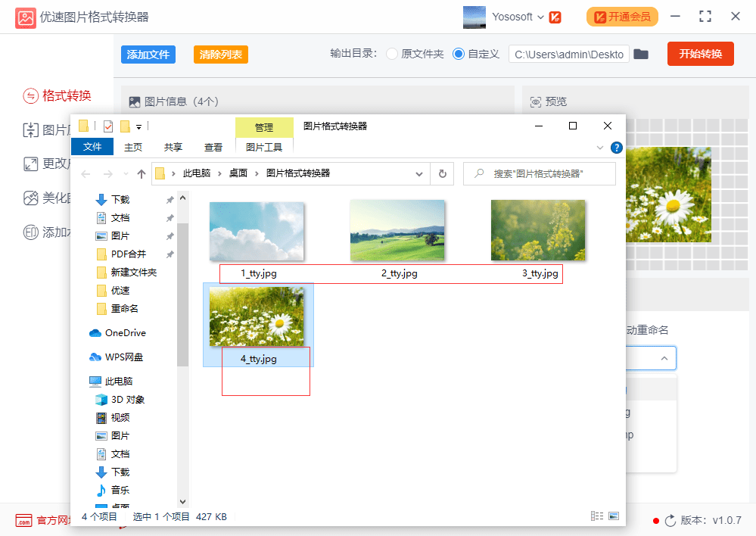Click the 开通会员 membership button

point(622,16)
